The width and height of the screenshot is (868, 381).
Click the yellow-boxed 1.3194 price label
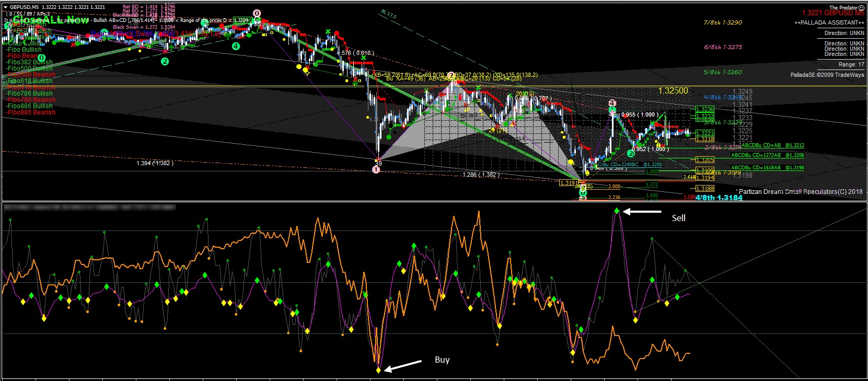705,178
